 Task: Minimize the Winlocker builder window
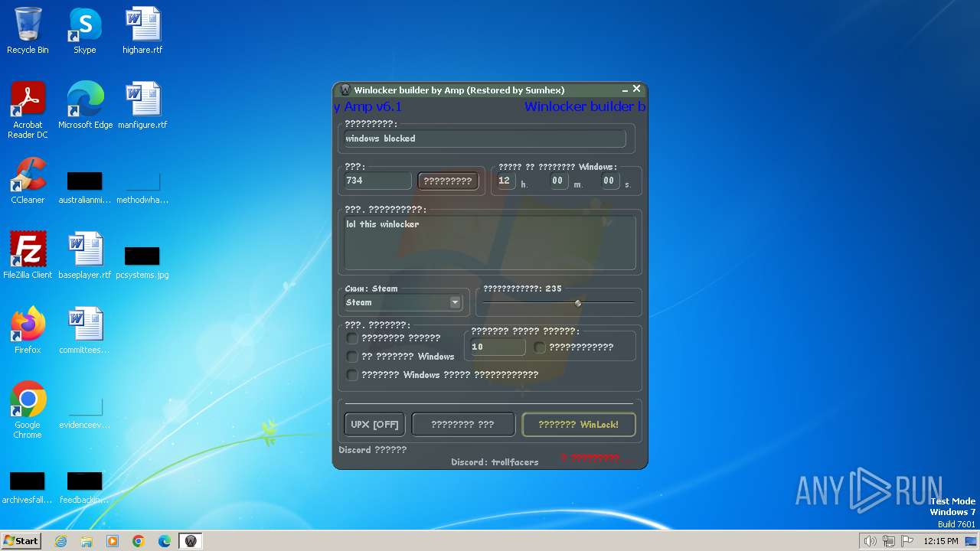(x=625, y=90)
